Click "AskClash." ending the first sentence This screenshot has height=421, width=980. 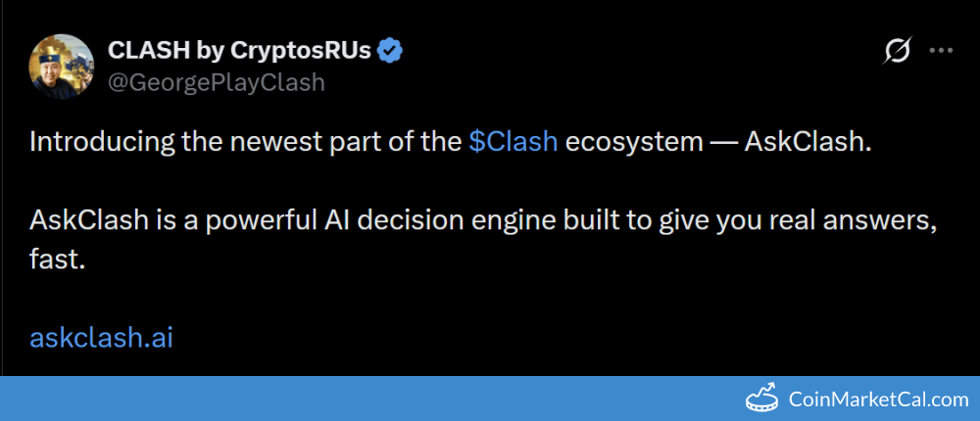click(x=807, y=142)
